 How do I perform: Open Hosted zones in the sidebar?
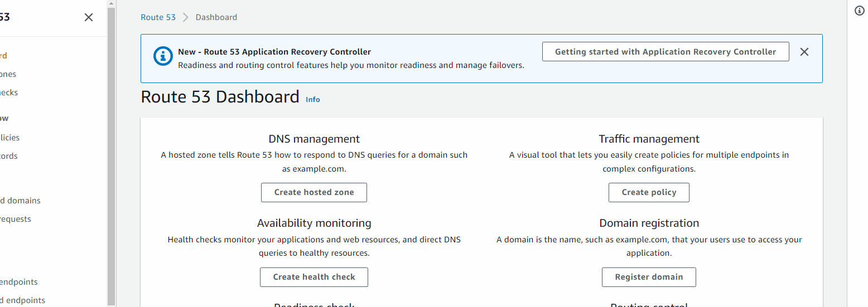tap(8, 74)
